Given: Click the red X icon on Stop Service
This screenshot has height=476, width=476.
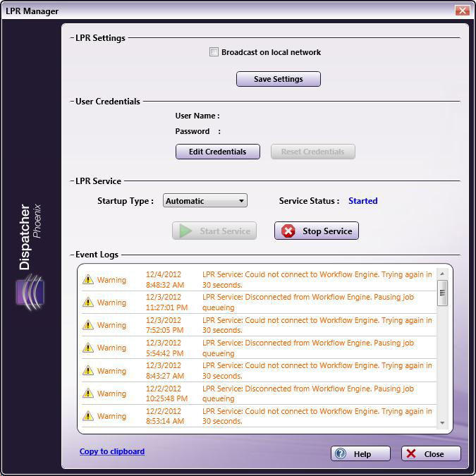Looking at the screenshot, I should point(288,231).
